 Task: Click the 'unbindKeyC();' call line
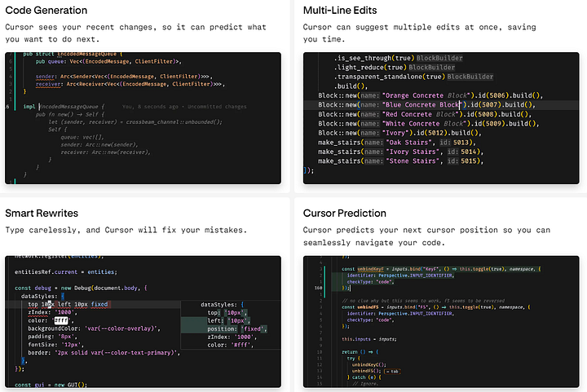click(x=369, y=364)
